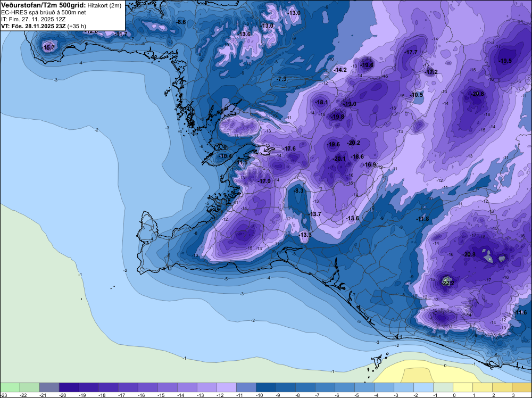This screenshot has width=532, height=398.
Task: Click the -18.6 temperature label
Action: pyautogui.click(x=358, y=156)
